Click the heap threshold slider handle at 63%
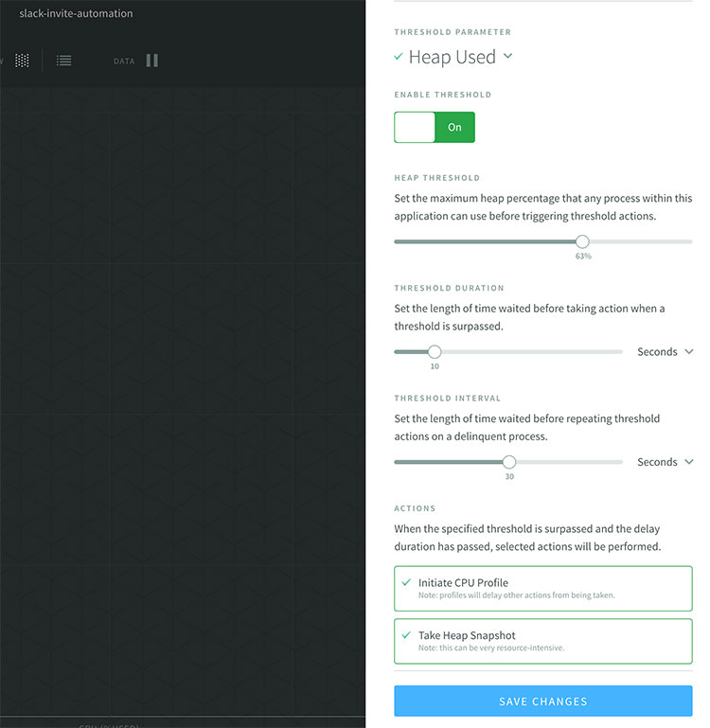Screen dimensions: 710x728 [582, 241]
